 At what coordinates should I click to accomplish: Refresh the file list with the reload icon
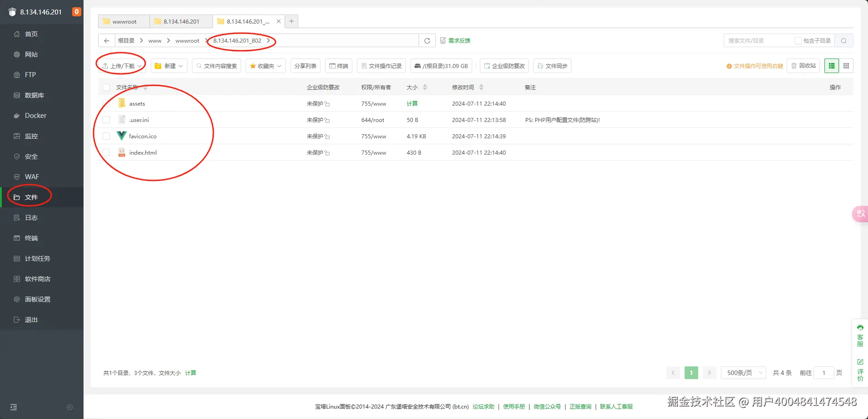click(x=427, y=41)
